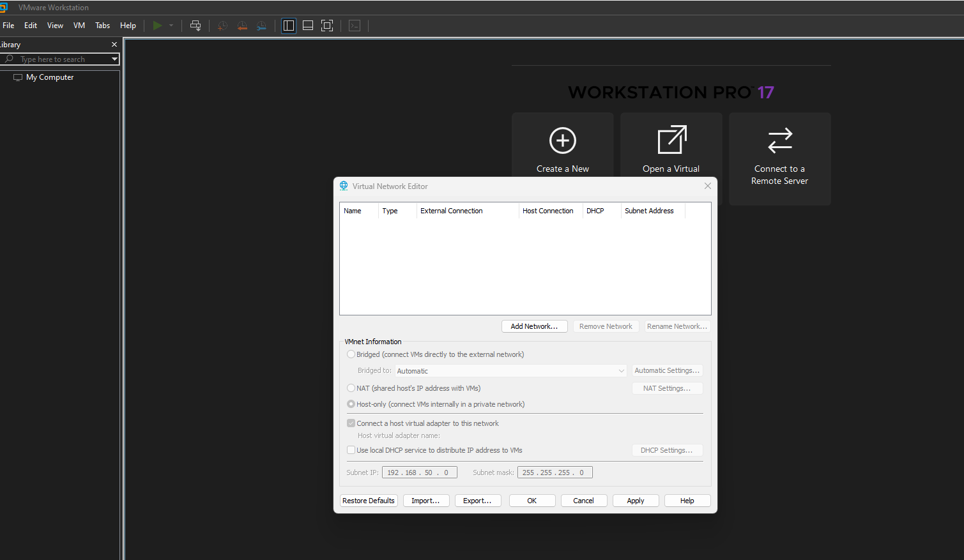Click the Host Connection column header
Image resolution: width=964 pixels, height=560 pixels.
coord(551,211)
